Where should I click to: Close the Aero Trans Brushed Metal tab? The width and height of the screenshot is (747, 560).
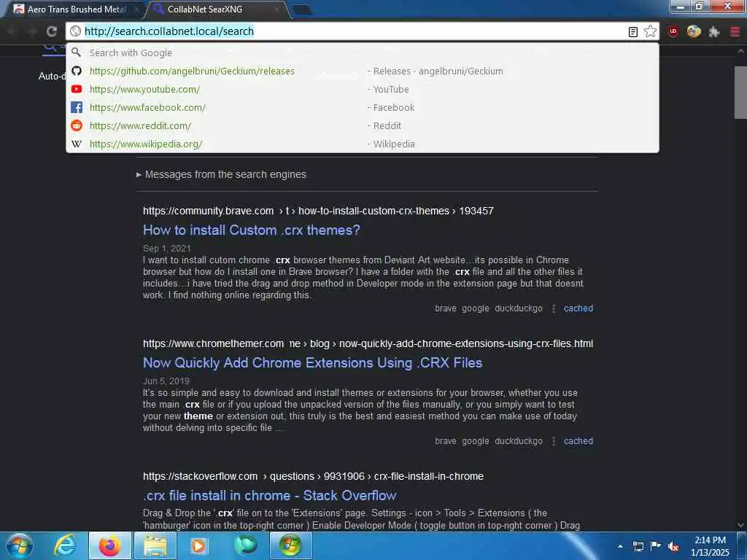click(x=136, y=9)
